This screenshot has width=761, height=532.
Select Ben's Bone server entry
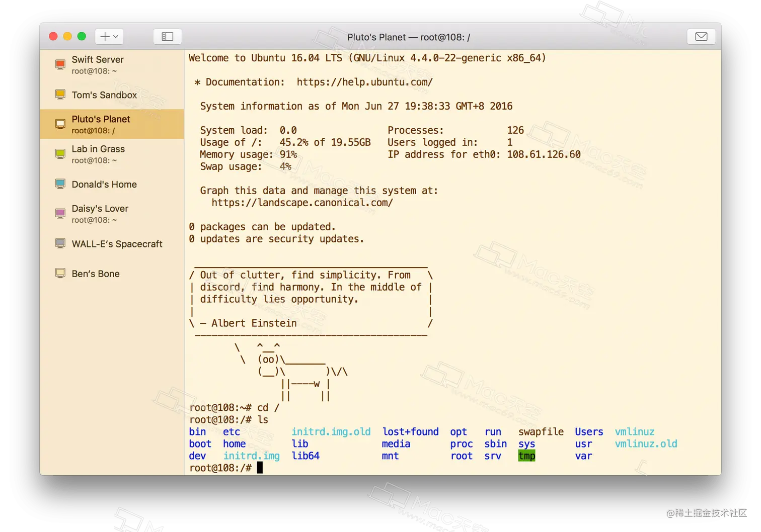point(112,274)
